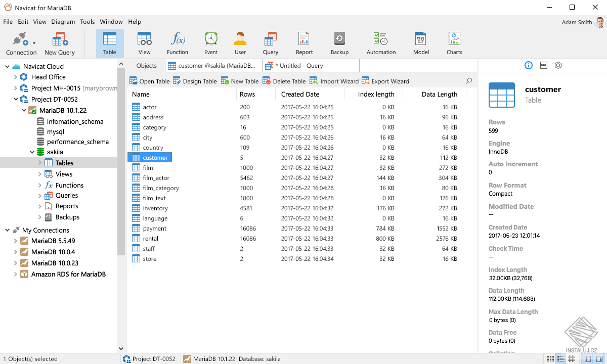Open the Report toolbar icon
Viewport: 607px width, 364px height.
[304, 39]
